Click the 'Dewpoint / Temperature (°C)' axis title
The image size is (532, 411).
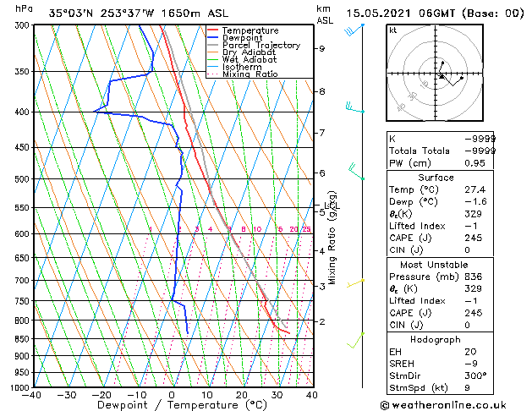click(182, 405)
